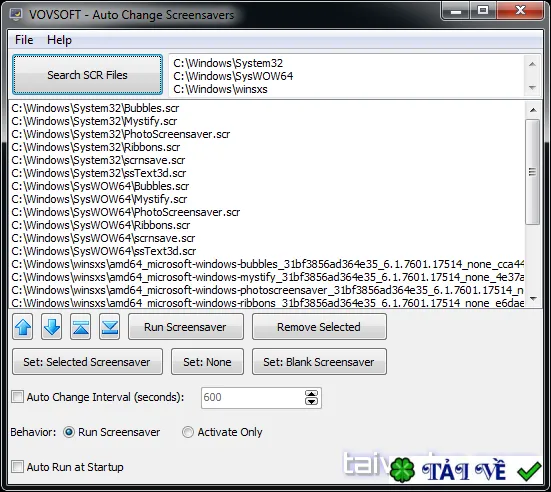Select SysWOW64\Mystify.scr in list
551x492 pixels.
pos(99,199)
